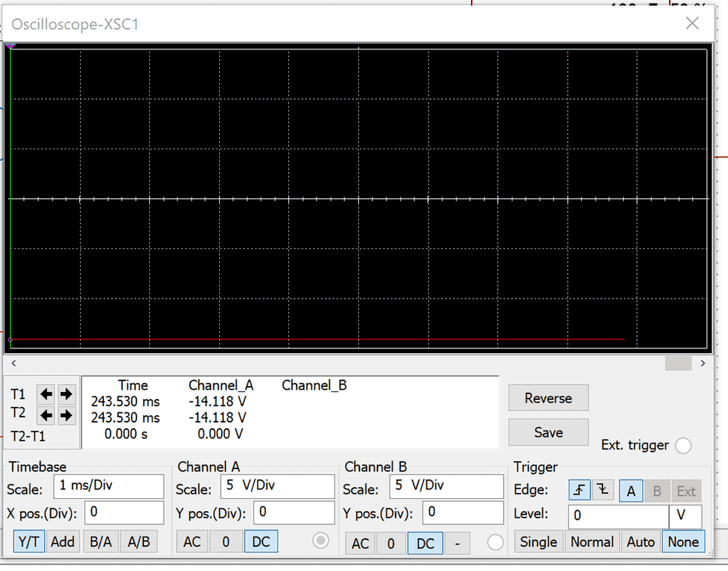Move cursor T1 left with arrow
Image resolution: width=728 pixels, height=571 pixels.
pos(47,394)
